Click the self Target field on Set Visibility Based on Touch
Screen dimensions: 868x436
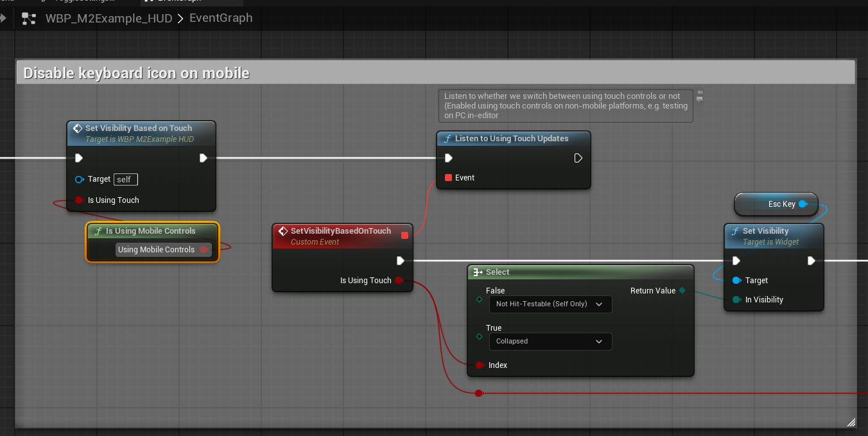tap(126, 180)
